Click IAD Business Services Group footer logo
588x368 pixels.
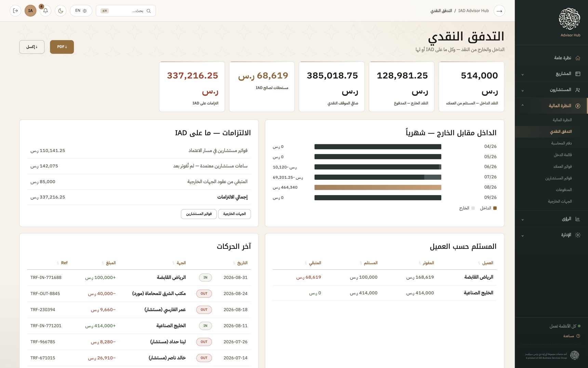click(574, 355)
